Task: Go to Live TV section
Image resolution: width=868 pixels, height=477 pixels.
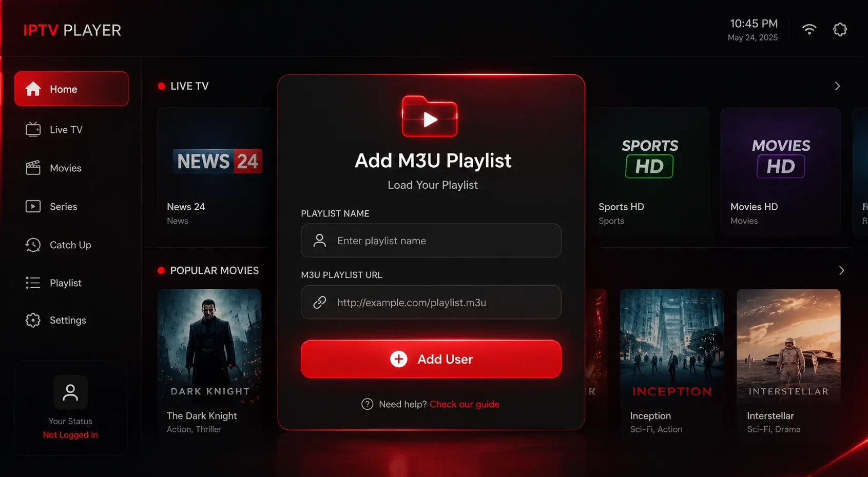Action: pyautogui.click(x=71, y=129)
